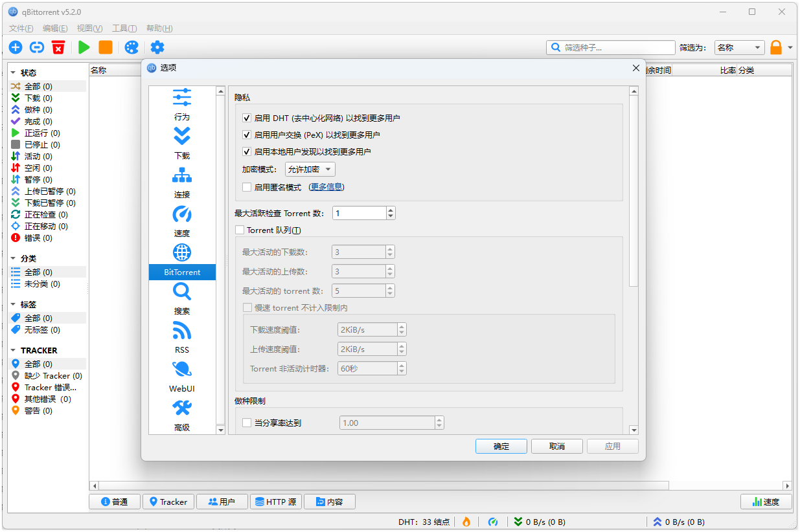Select the 下载 options page
The image size is (800, 532).
(182, 144)
